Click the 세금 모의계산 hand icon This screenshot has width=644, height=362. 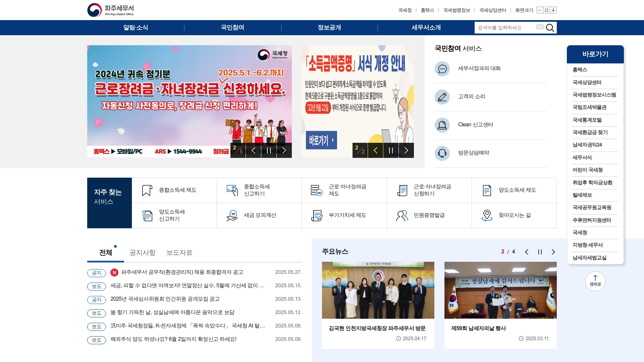(232, 216)
